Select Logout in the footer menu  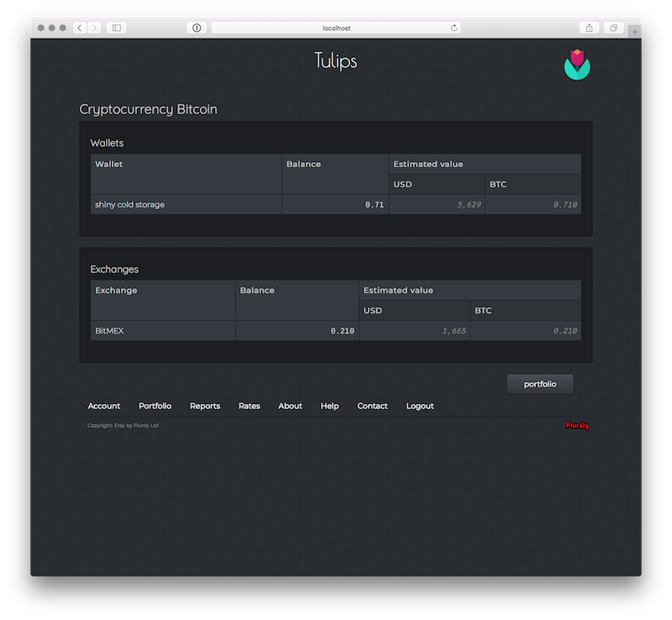[x=420, y=406]
